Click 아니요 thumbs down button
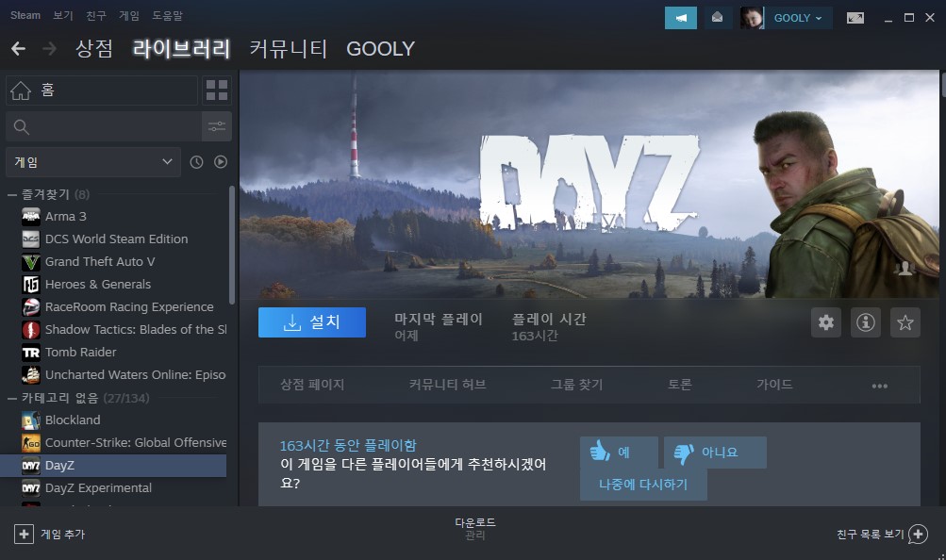946x560 pixels. (x=715, y=453)
